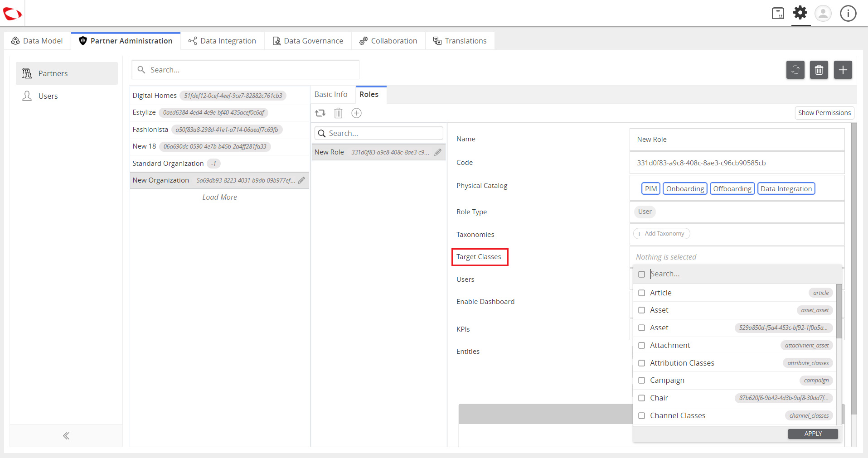Click the APPLY button in the dropdown
The image size is (868, 458).
point(813,434)
